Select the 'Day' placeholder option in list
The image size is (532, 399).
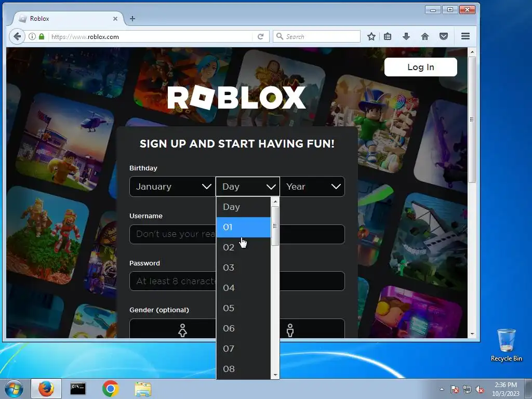[244, 207]
